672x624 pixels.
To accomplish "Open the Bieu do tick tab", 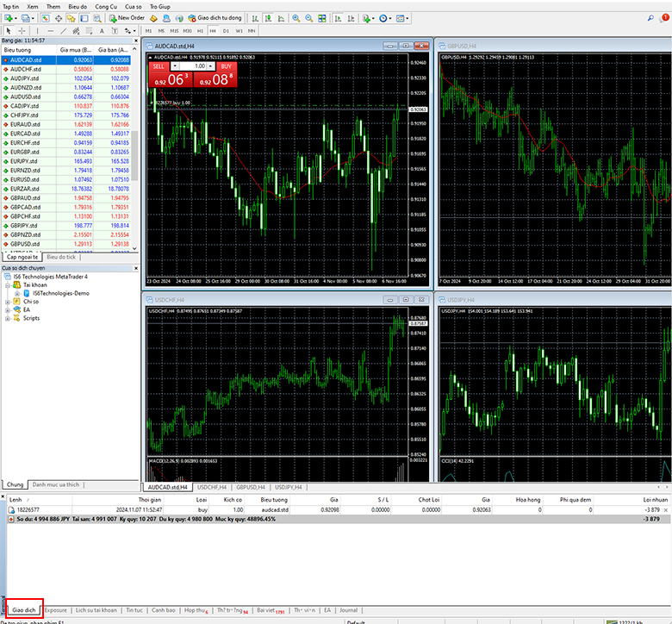I will (61, 257).
